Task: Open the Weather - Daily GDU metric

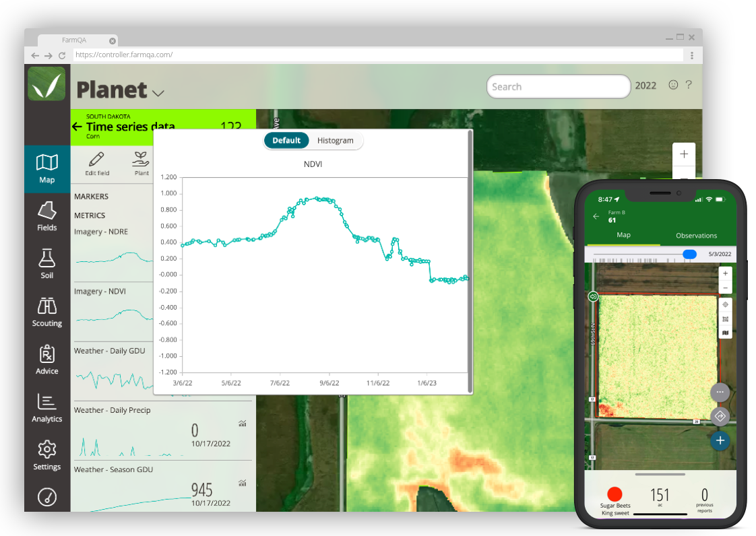Action: click(109, 351)
